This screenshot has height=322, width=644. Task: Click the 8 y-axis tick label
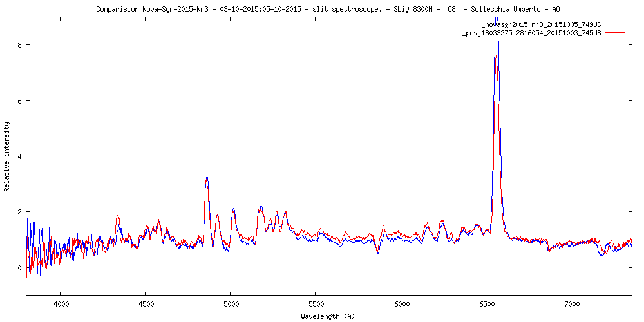[20, 45]
